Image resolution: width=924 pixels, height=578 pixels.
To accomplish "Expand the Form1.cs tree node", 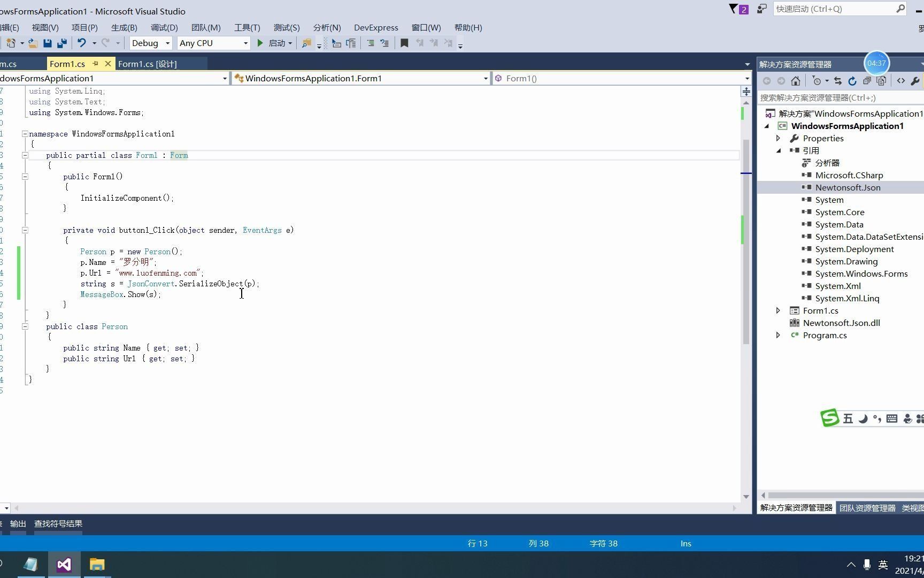I will click(778, 310).
